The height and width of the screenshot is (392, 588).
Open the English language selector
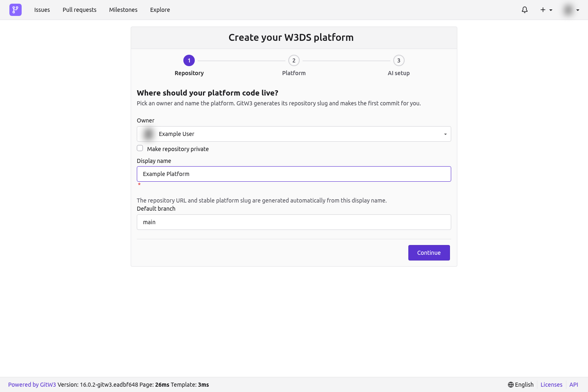pyautogui.click(x=521, y=385)
